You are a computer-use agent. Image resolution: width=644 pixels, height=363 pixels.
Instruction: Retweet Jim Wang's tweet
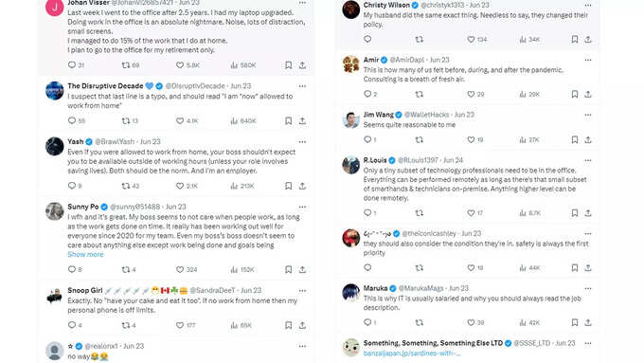tap(419, 139)
